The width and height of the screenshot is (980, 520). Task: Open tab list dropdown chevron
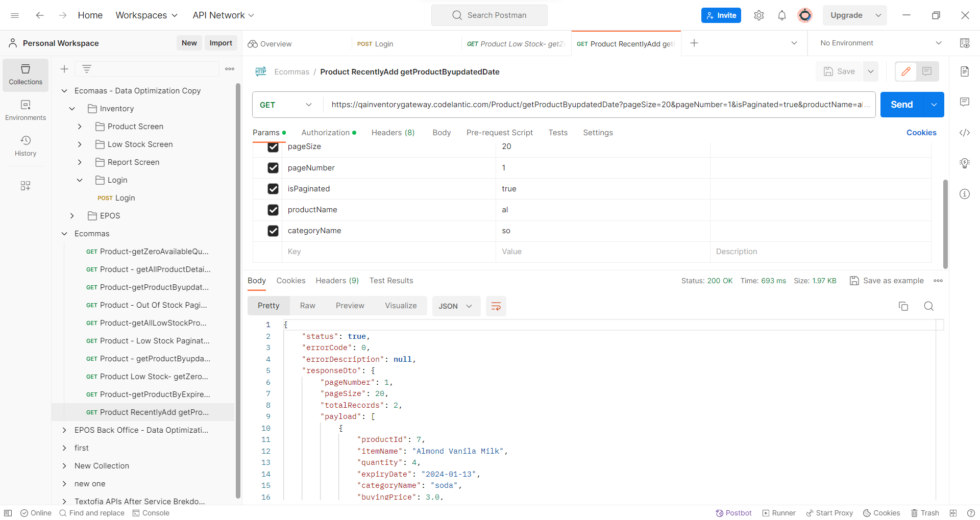click(794, 43)
